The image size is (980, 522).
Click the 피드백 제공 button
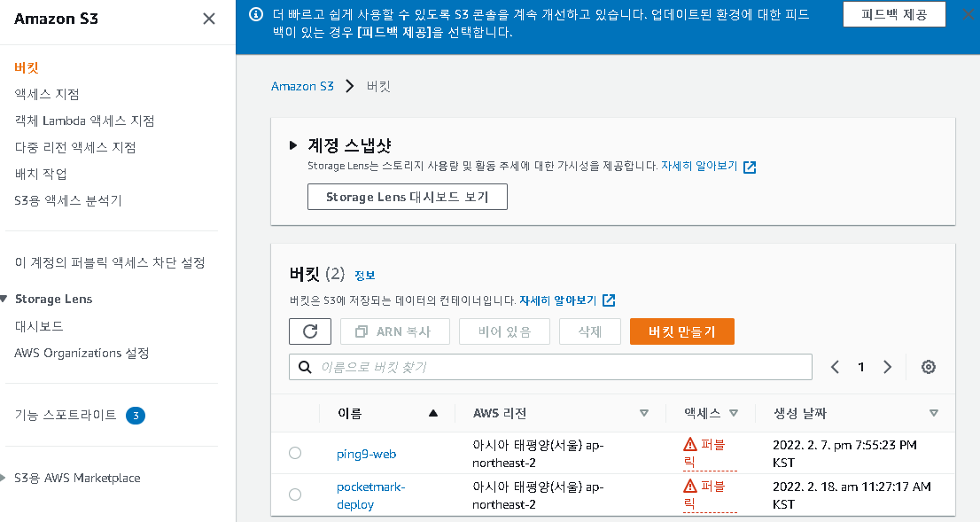pos(894,14)
